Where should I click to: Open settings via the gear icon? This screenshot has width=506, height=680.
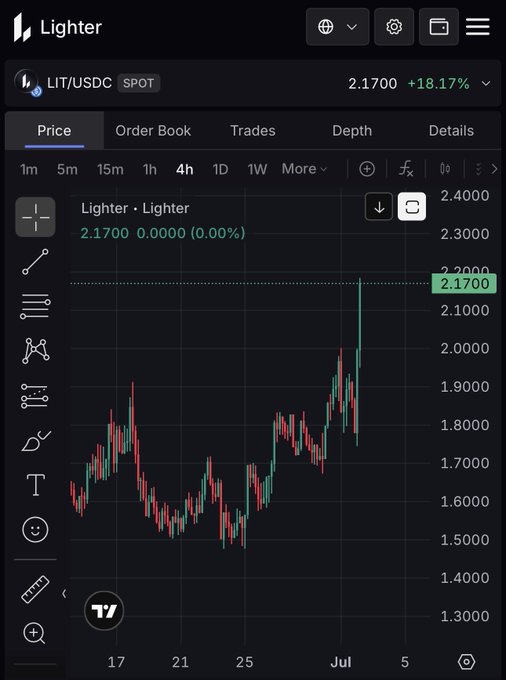click(x=394, y=27)
